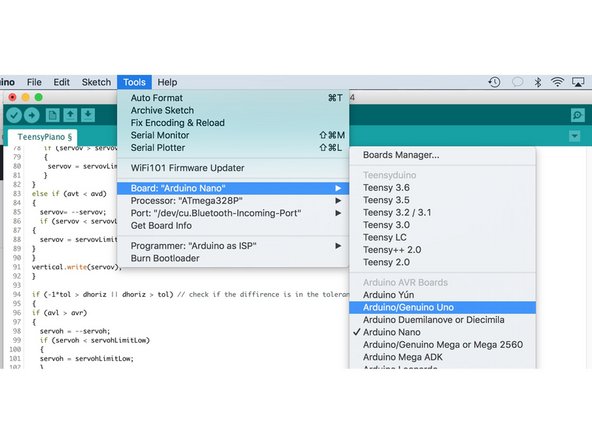This screenshot has width=592, height=444.
Task: Select Arduino Yún board
Action: click(442, 295)
